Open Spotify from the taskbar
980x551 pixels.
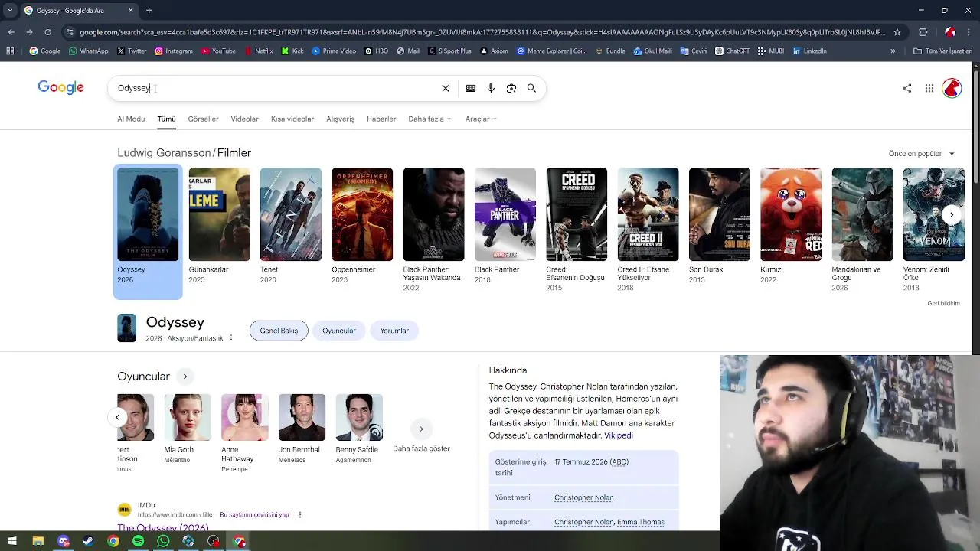tap(138, 541)
